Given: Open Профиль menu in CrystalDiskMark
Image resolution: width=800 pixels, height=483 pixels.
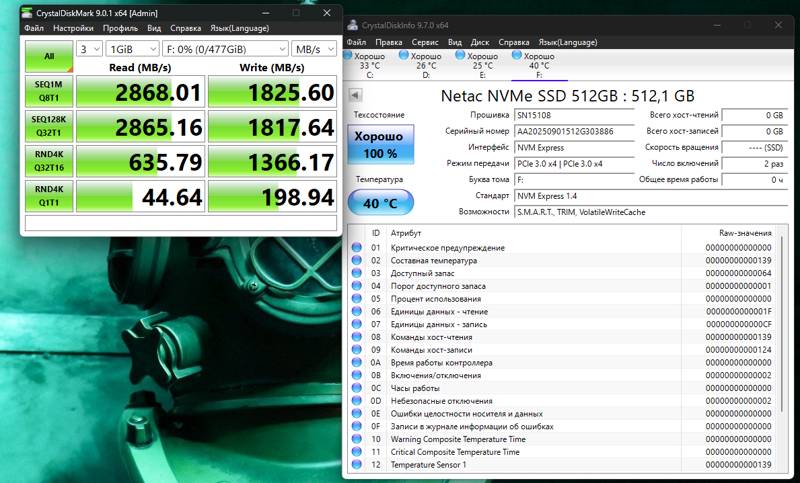Looking at the screenshot, I should pyautogui.click(x=120, y=28).
